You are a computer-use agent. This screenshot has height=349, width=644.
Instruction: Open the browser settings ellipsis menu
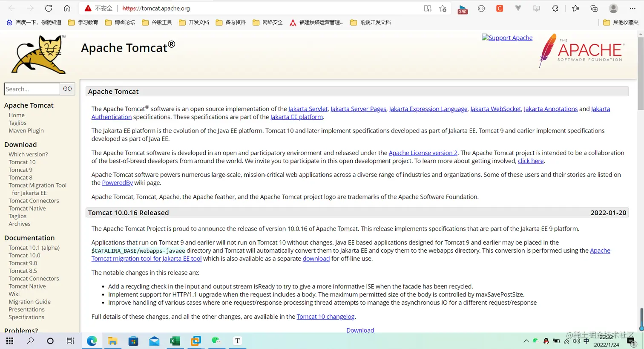632,8
